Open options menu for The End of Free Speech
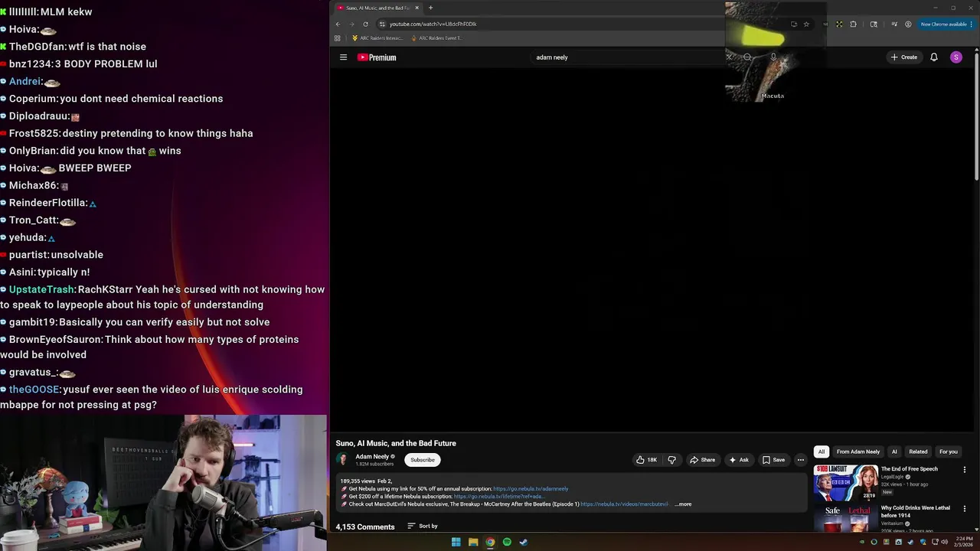Screen dimensions: 980x551 click(x=964, y=470)
